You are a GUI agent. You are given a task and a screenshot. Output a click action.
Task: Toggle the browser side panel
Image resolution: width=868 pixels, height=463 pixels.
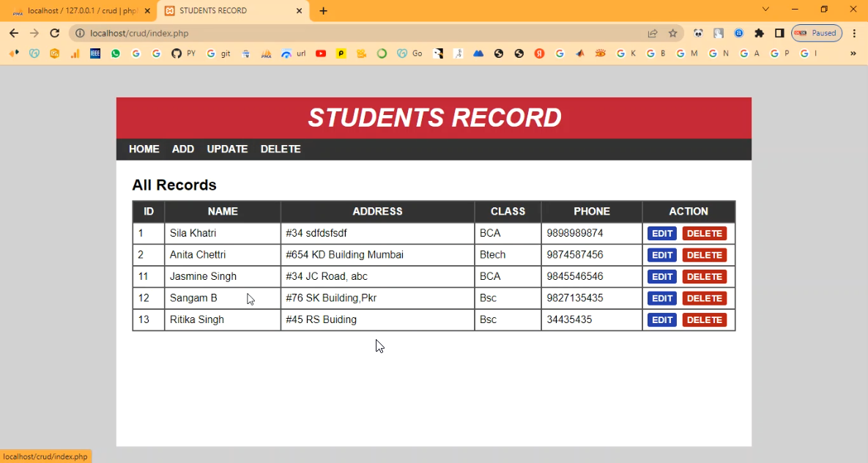tap(779, 33)
